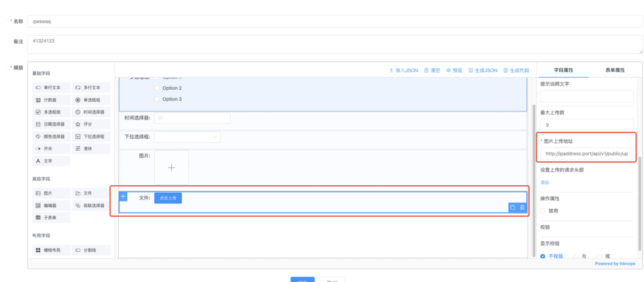Delete the selected 文件 field via trash icon

pos(522,207)
